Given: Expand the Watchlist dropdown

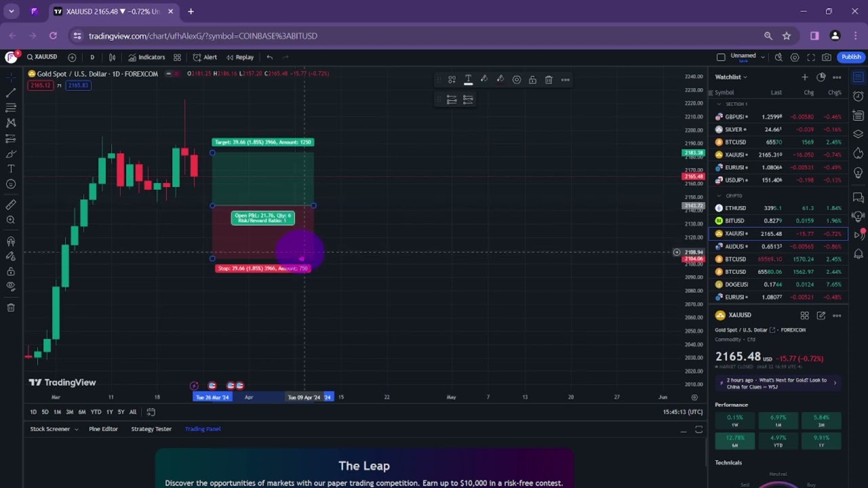Looking at the screenshot, I should (x=731, y=77).
